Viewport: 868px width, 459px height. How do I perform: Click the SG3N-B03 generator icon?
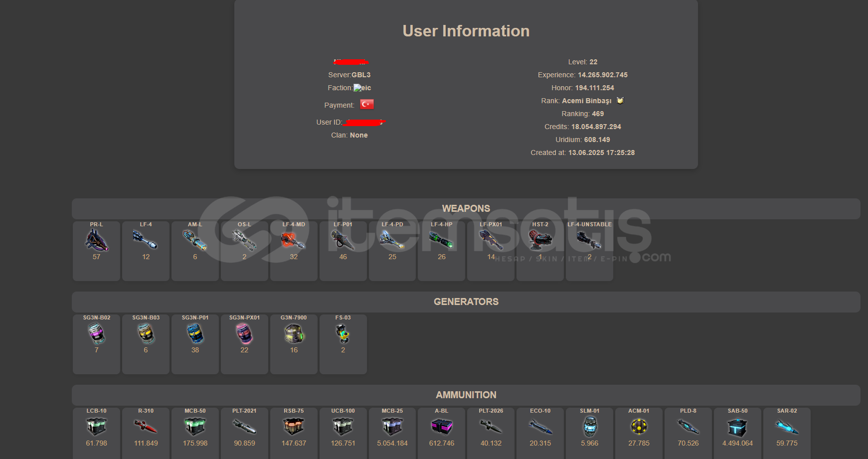tap(146, 333)
